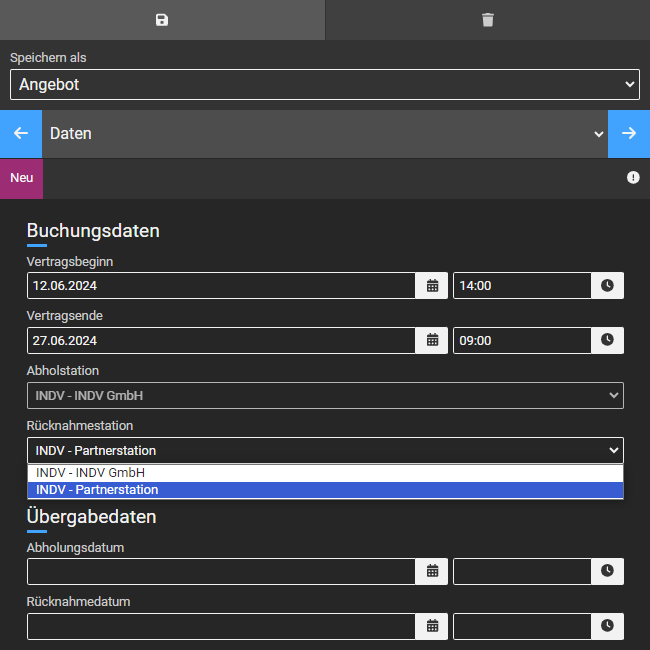Click the Neu button
This screenshot has height=650, width=650.
(x=21, y=178)
